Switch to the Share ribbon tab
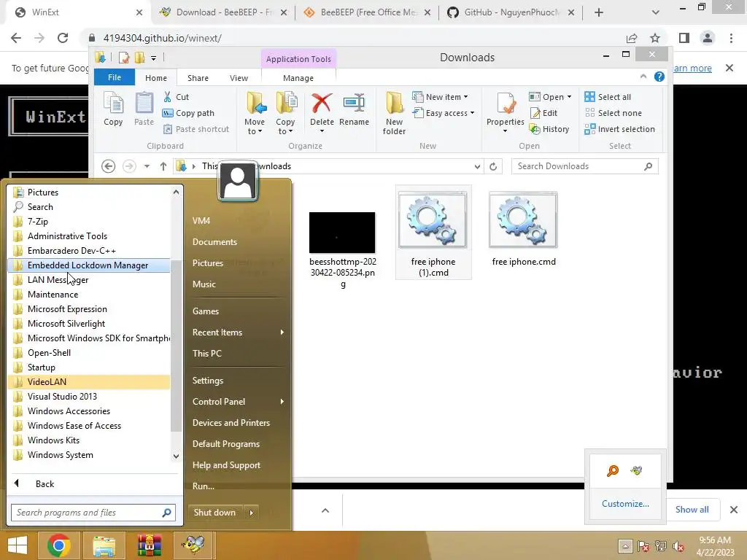The height and width of the screenshot is (560, 747). tap(198, 77)
